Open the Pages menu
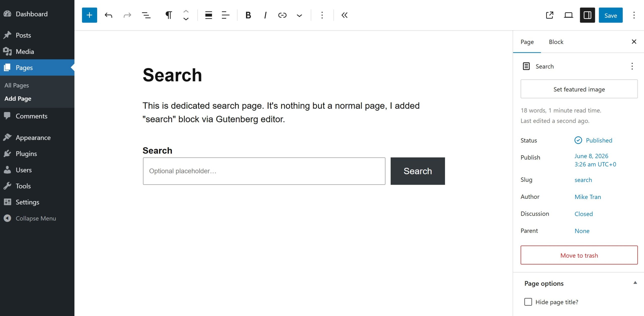 tap(37, 67)
